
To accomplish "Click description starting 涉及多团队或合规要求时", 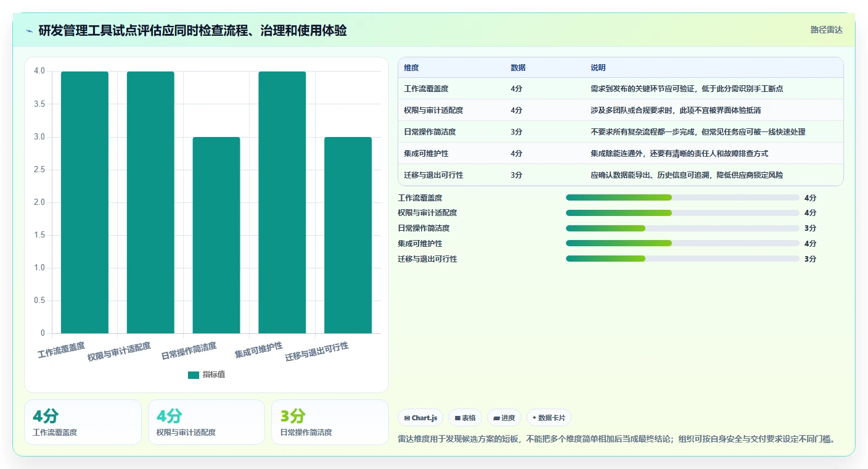I will click(x=676, y=110).
